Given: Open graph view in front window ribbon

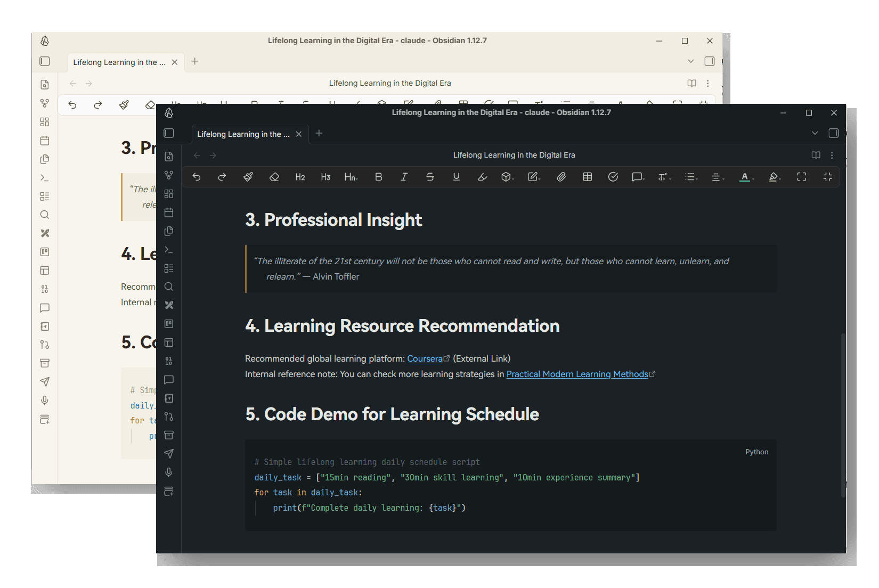Looking at the screenshot, I should click(x=169, y=175).
